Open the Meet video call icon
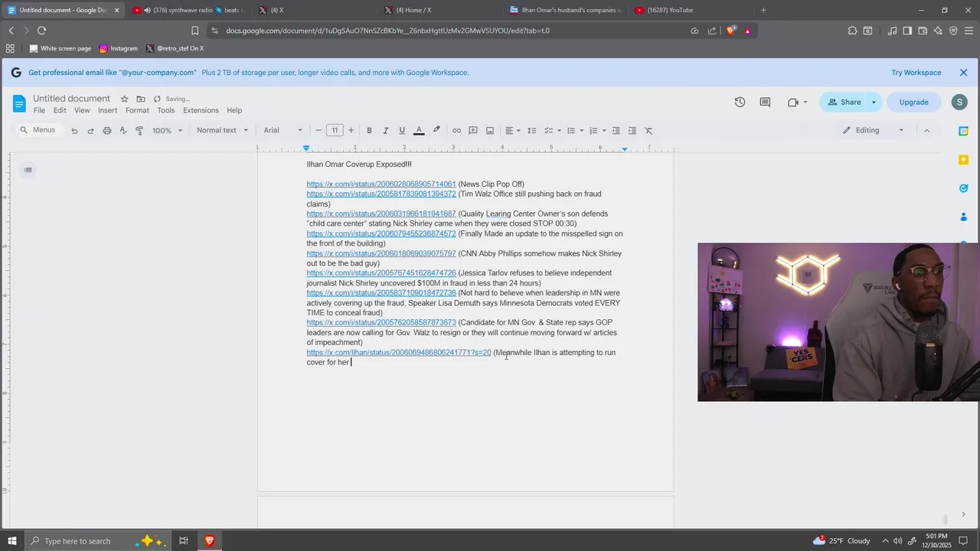980x551 pixels. coord(793,103)
